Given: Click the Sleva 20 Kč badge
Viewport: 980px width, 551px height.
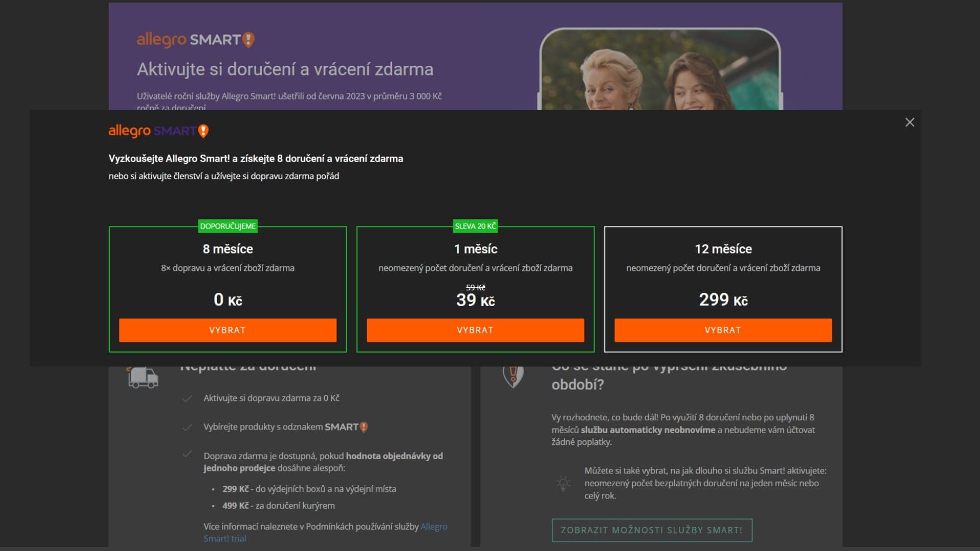Looking at the screenshot, I should 475,226.
